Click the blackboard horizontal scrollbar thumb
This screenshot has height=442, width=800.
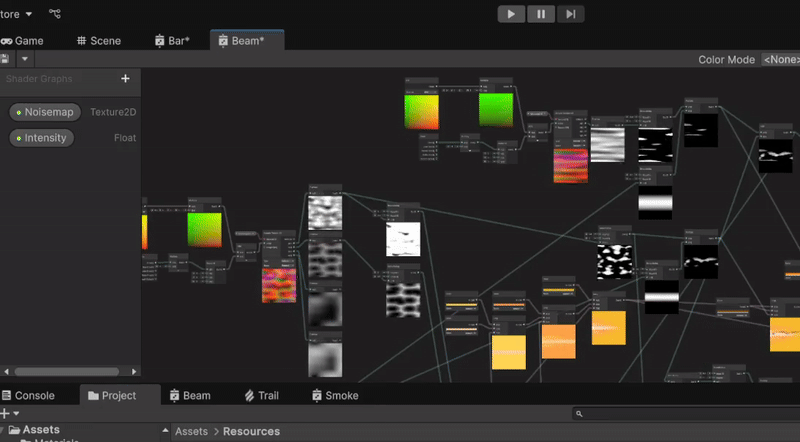coord(67,372)
